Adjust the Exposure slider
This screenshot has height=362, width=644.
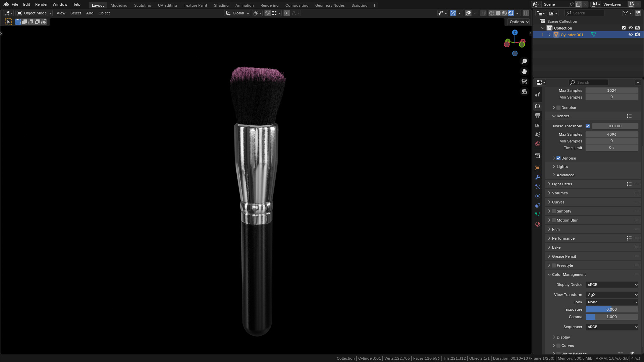click(x=612, y=309)
